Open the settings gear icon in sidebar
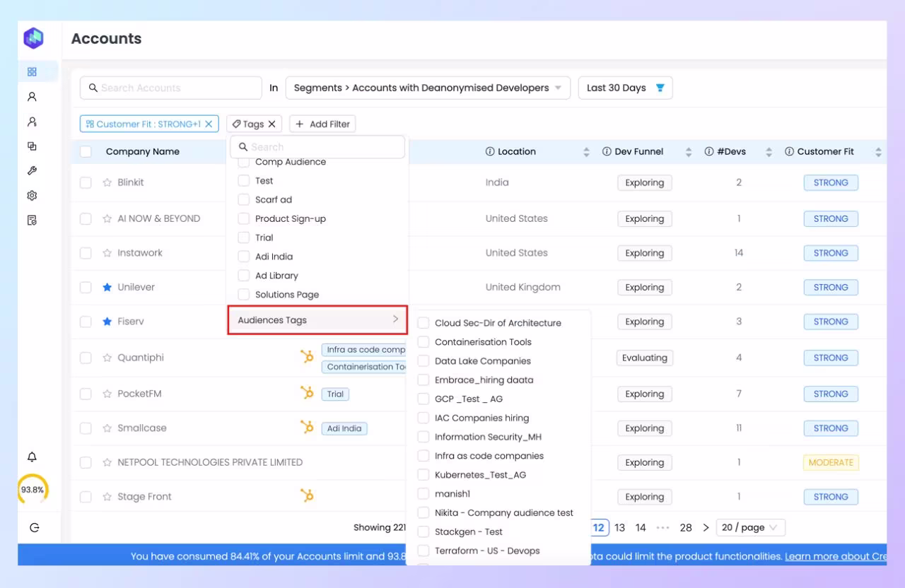This screenshot has height=588, width=905. (x=32, y=196)
